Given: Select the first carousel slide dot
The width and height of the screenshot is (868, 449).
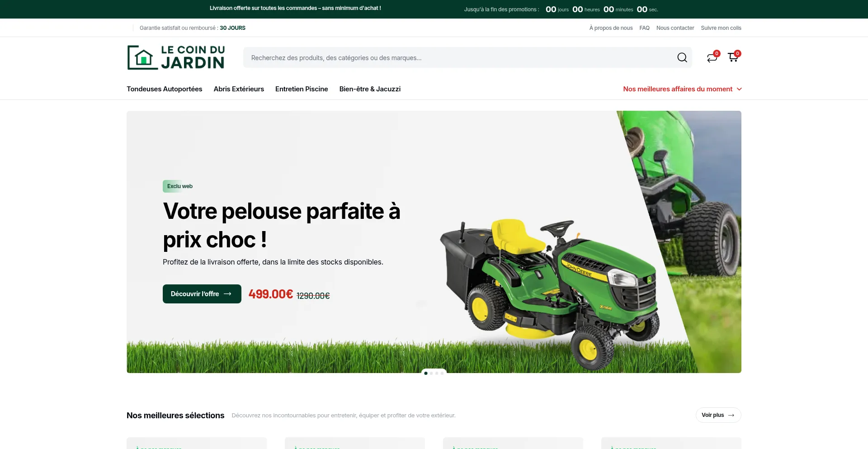Looking at the screenshot, I should click(x=426, y=373).
